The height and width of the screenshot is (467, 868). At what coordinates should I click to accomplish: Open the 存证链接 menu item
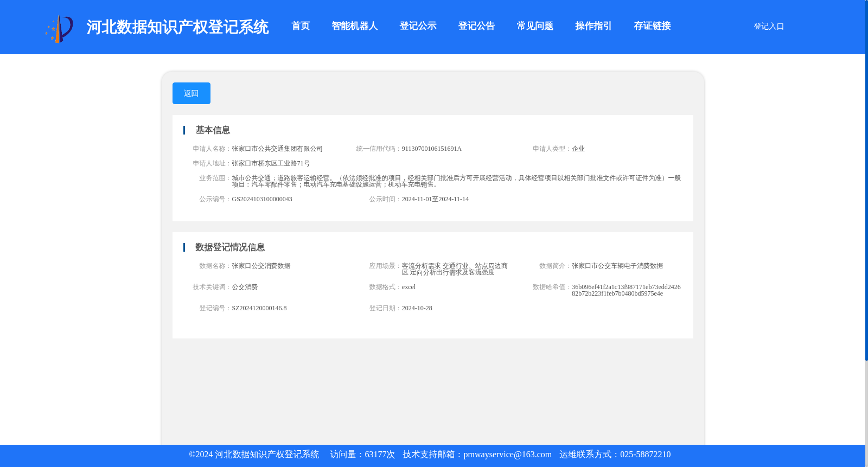(x=652, y=26)
